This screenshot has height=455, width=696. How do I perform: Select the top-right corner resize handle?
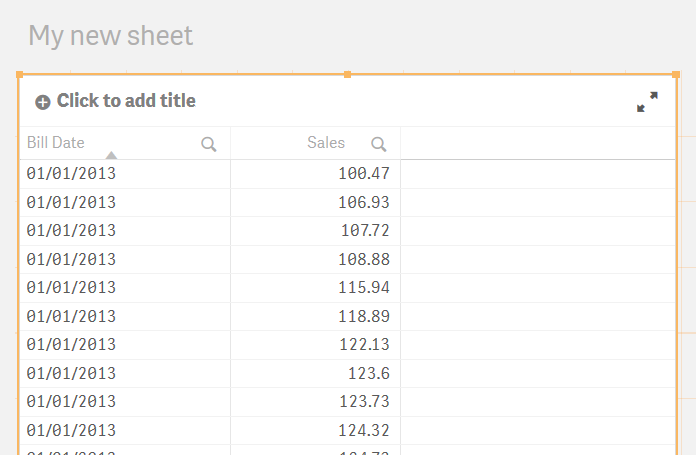point(676,75)
